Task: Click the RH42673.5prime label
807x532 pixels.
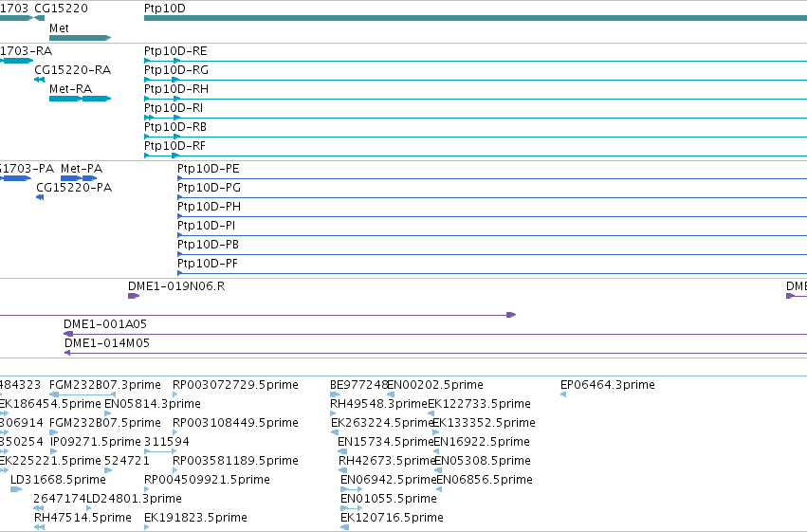Action: click(x=387, y=461)
